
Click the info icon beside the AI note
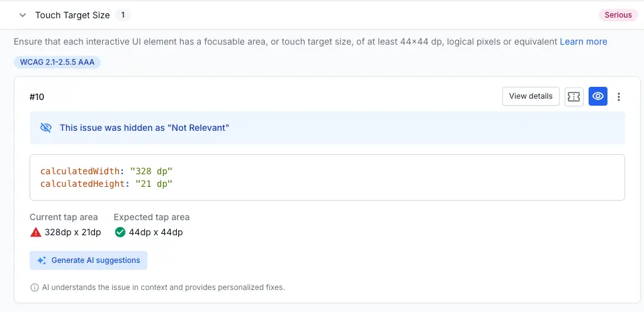pyautogui.click(x=35, y=287)
